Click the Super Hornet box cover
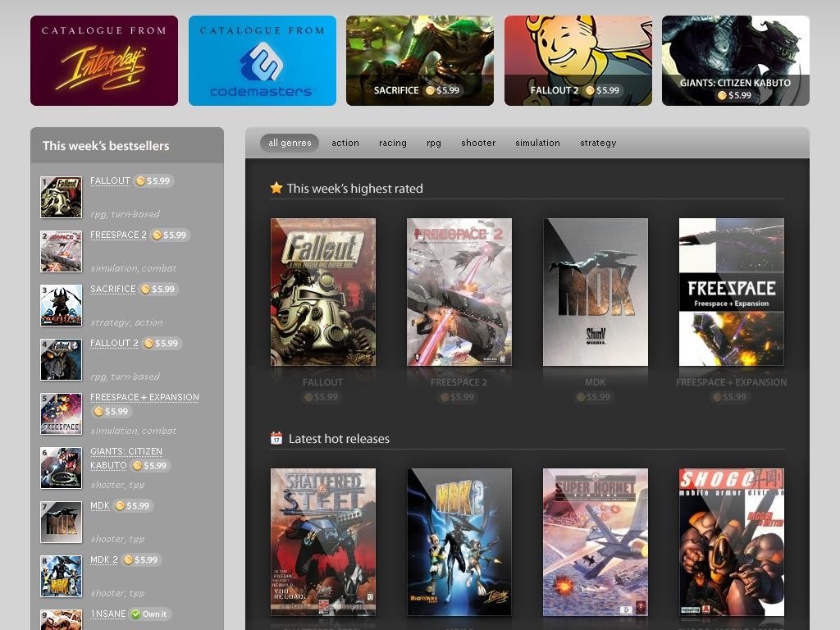 (595, 541)
